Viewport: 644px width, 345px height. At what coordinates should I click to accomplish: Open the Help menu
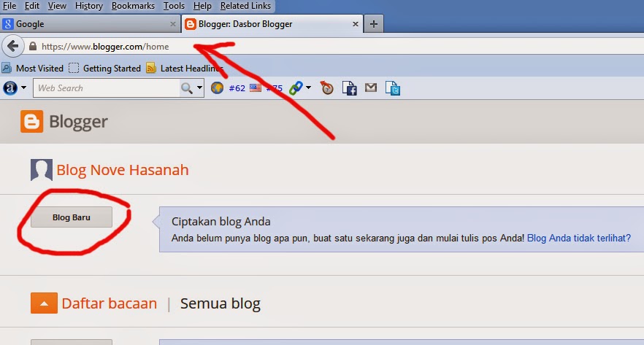[x=202, y=6]
